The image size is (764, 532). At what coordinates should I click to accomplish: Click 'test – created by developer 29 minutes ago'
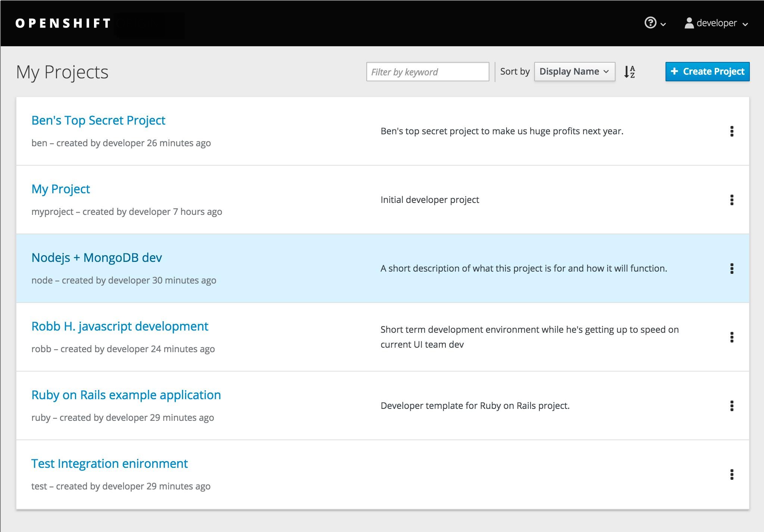click(121, 486)
